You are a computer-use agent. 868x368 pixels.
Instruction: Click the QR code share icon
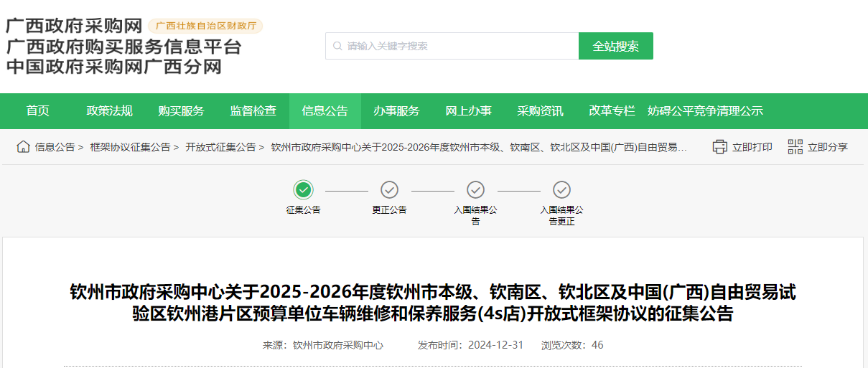(795, 147)
